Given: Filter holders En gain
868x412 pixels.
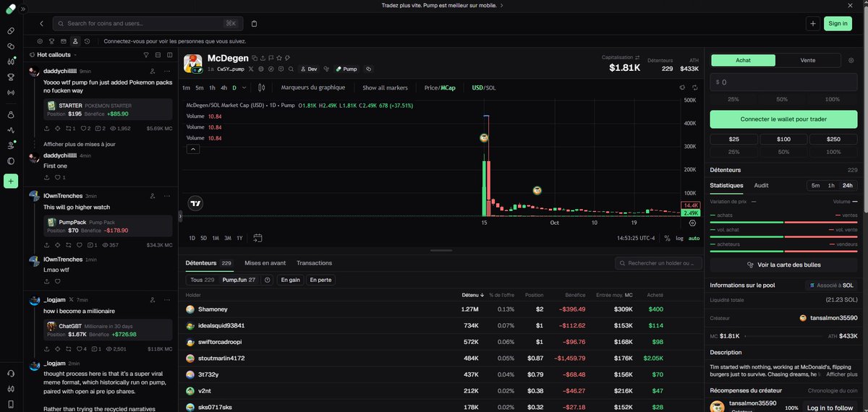Looking at the screenshot, I should [290, 280].
